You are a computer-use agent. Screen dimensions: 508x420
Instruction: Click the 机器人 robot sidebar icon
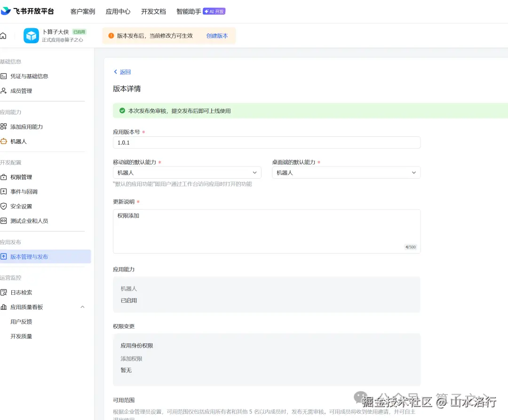[4, 141]
